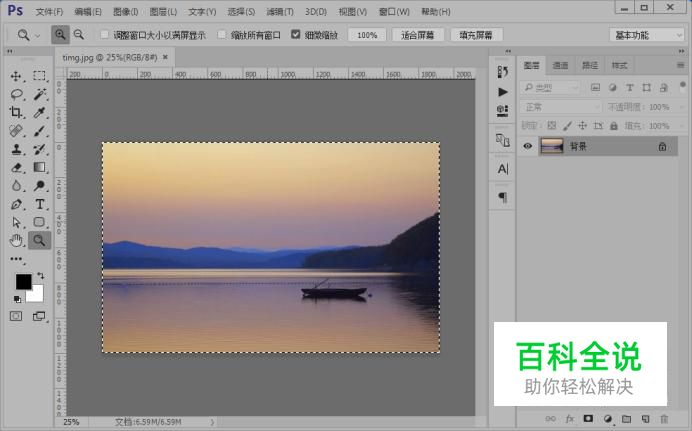Select the Eyedropper tool

pyautogui.click(x=39, y=112)
